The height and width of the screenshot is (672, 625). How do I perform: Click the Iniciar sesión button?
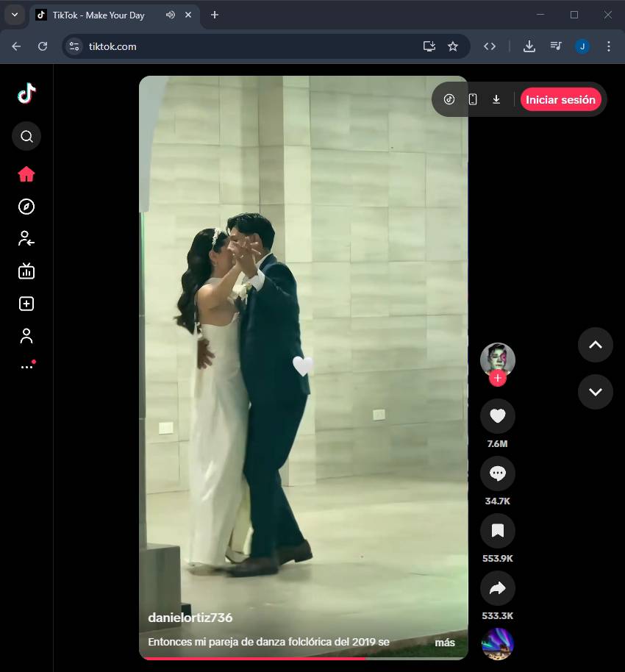point(560,100)
